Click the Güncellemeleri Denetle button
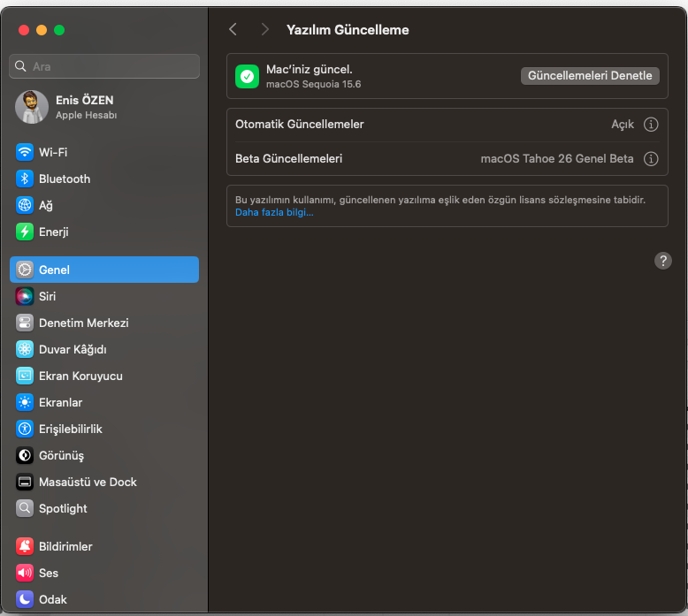Viewport: 688px width, 616px height. (590, 76)
